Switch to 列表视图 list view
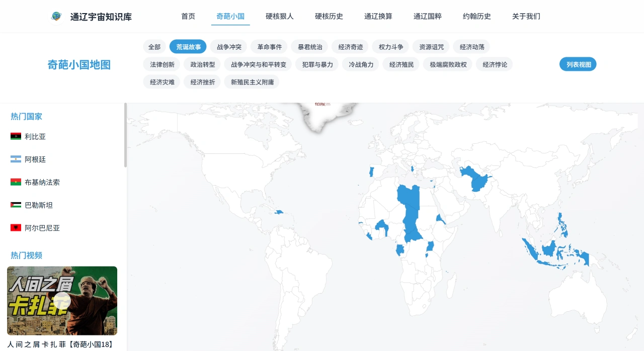 point(578,64)
